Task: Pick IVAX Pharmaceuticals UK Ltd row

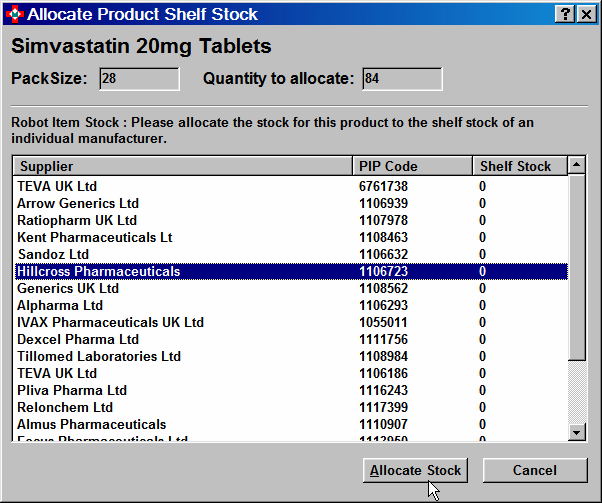Action: [110, 322]
